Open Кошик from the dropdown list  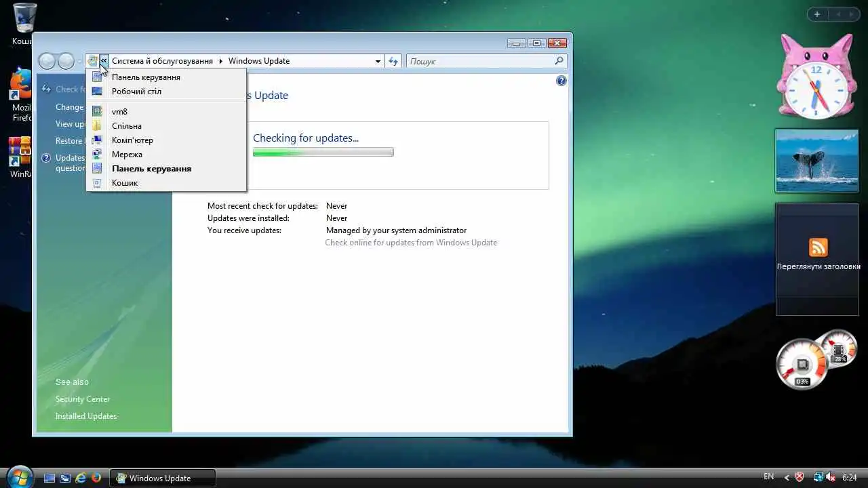tap(166, 183)
